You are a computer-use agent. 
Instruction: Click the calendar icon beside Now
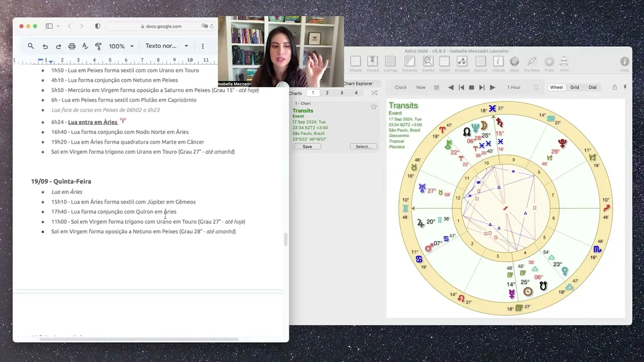tap(437, 87)
